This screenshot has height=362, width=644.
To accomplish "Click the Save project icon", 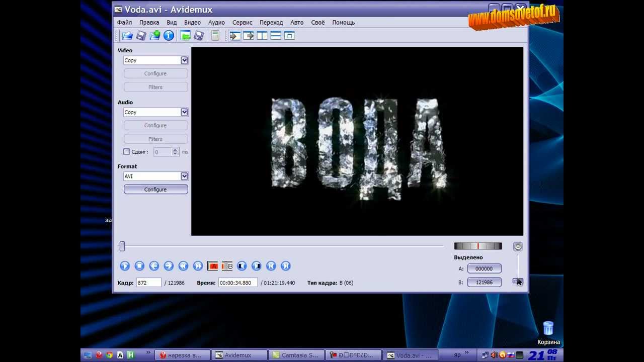I will point(199,36).
